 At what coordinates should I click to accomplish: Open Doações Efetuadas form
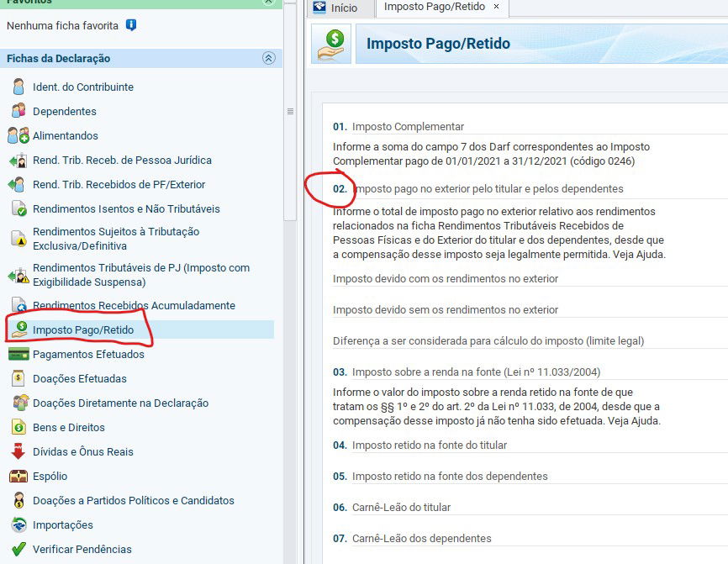80,378
